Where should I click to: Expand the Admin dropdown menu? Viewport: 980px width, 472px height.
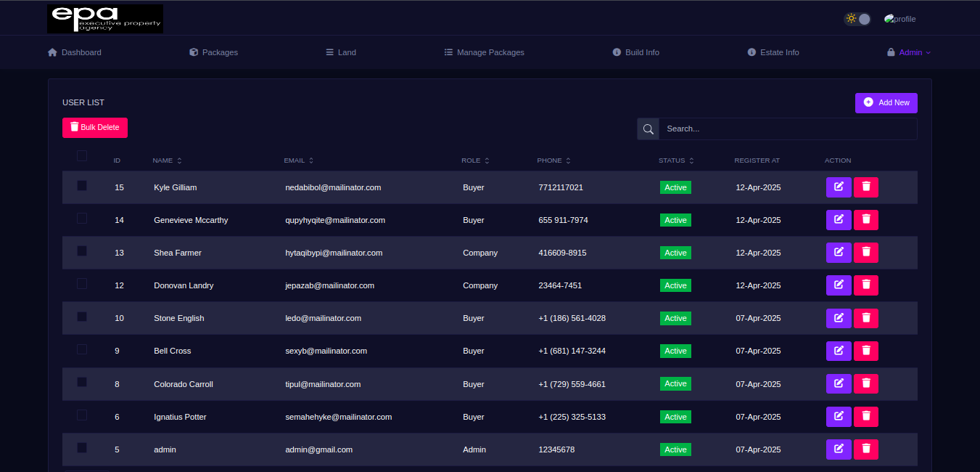click(909, 52)
